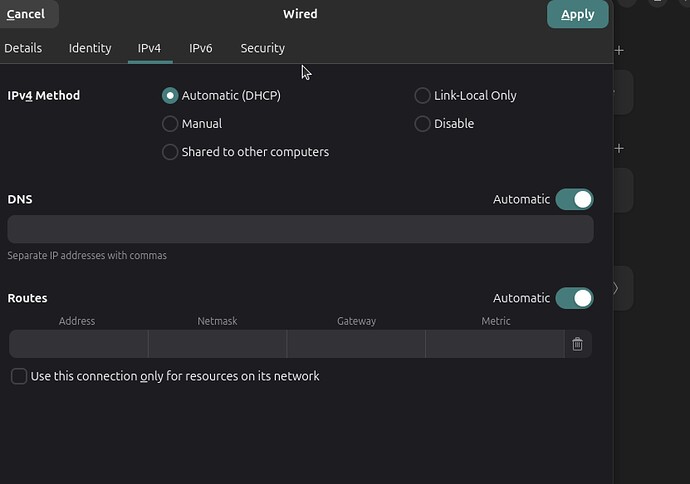The image size is (690, 484).
Task: Delete the route row with trash icon
Action: (577, 344)
